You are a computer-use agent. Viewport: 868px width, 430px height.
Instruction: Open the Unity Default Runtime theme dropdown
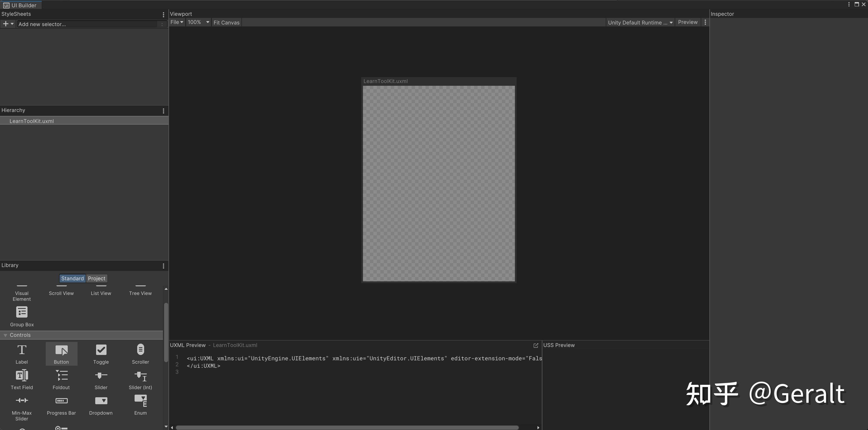click(640, 22)
